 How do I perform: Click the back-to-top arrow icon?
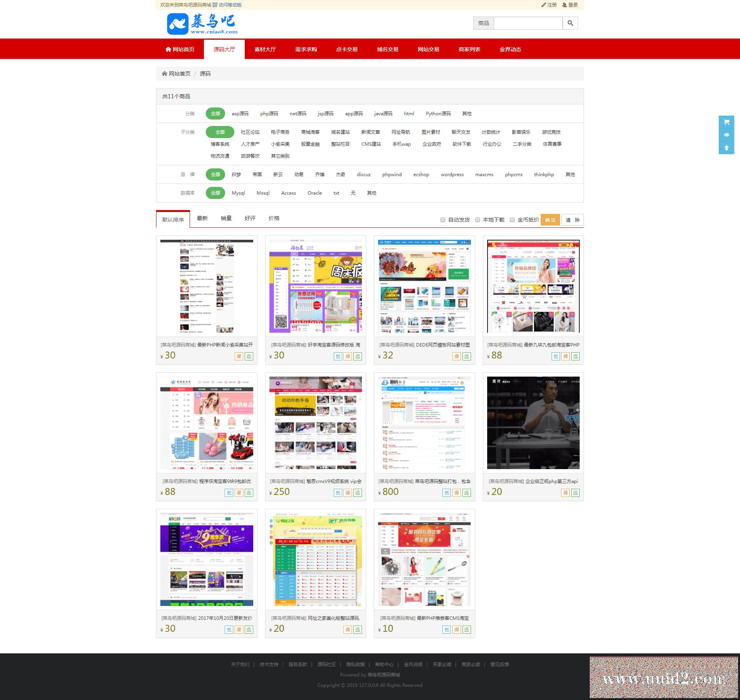coord(726,148)
